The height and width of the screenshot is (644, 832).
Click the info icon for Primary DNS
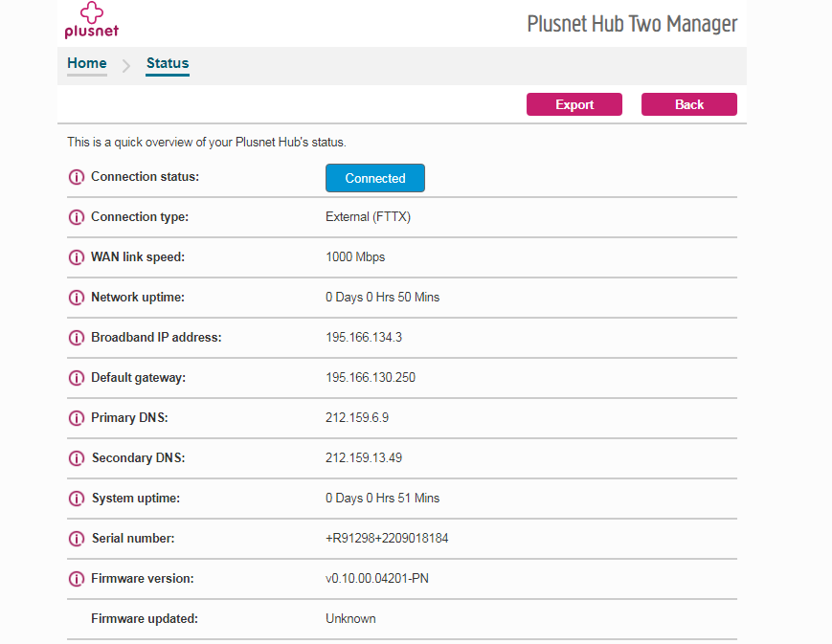coord(77,418)
